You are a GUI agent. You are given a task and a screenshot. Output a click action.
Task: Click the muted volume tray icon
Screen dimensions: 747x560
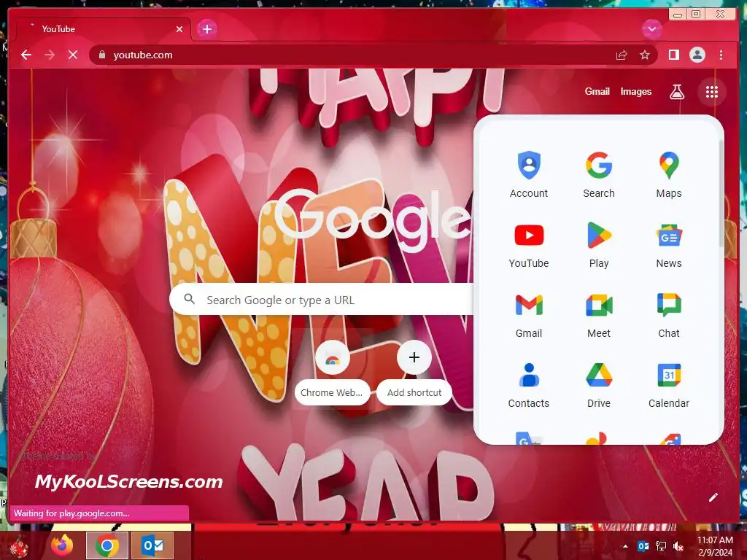678,546
